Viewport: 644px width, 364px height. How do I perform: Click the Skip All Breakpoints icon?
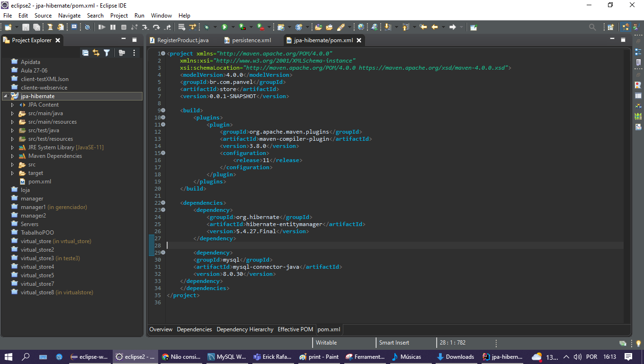[87, 27]
